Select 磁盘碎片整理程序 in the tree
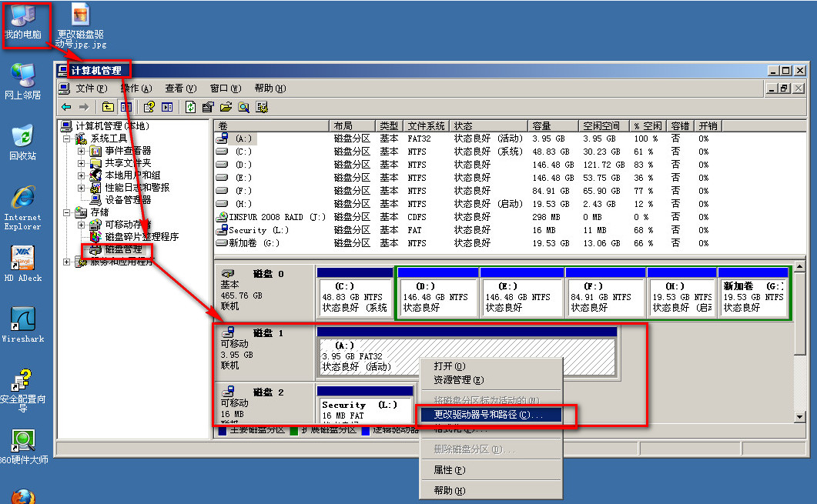The height and width of the screenshot is (504, 817). (142, 237)
